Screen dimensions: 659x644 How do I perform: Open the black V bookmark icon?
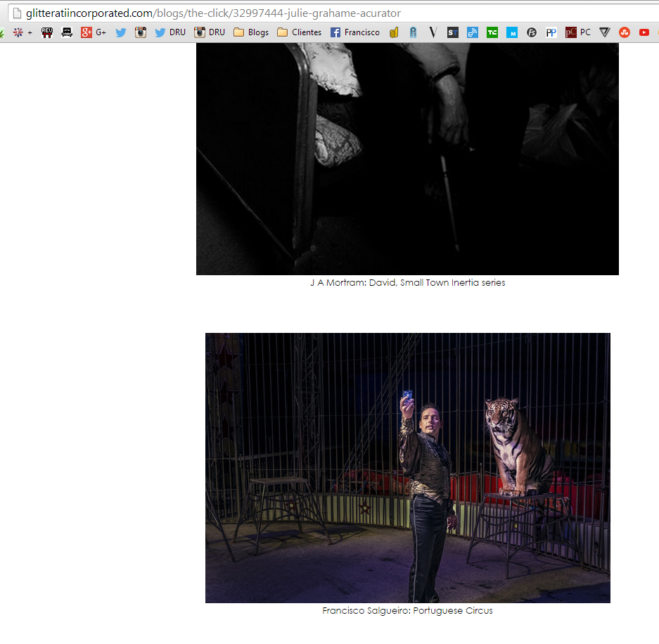pos(433,32)
